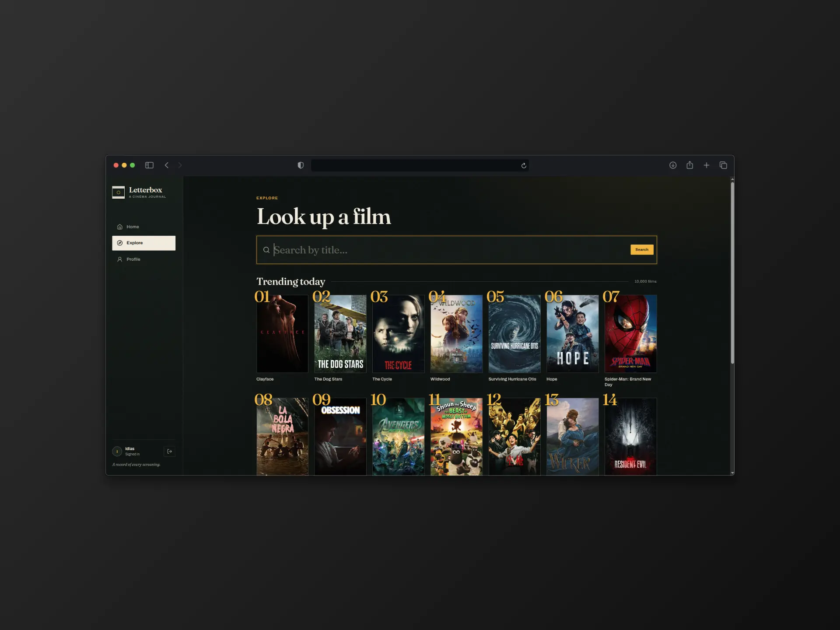Click the sign-out icon next to idias

(x=169, y=451)
